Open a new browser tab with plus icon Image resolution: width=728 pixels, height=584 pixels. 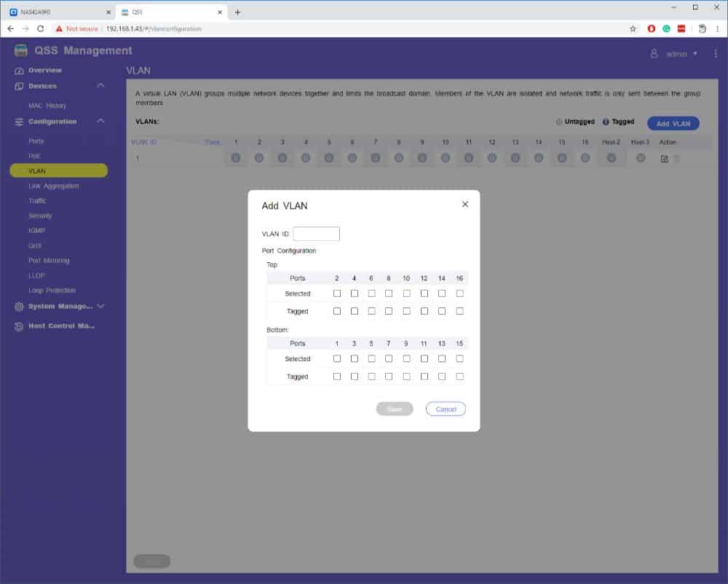237,12
